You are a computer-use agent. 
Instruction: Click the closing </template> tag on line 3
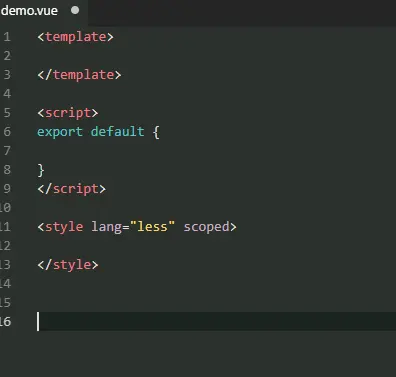coord(79,75)
